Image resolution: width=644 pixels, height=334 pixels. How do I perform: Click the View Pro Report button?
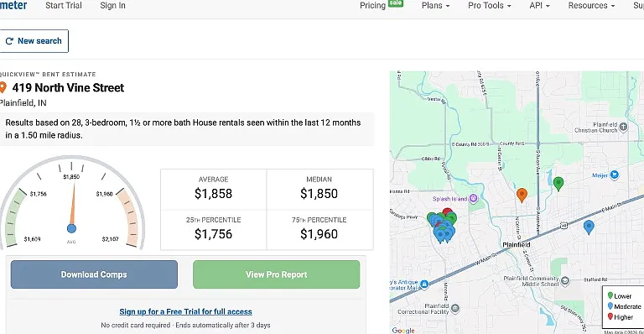click(x=277, y=274)
